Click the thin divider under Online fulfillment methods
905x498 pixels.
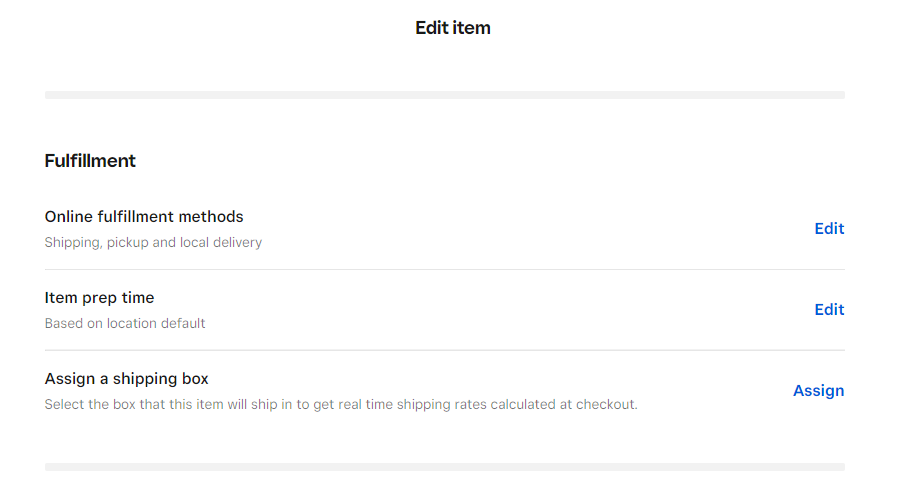coord(445,270)
